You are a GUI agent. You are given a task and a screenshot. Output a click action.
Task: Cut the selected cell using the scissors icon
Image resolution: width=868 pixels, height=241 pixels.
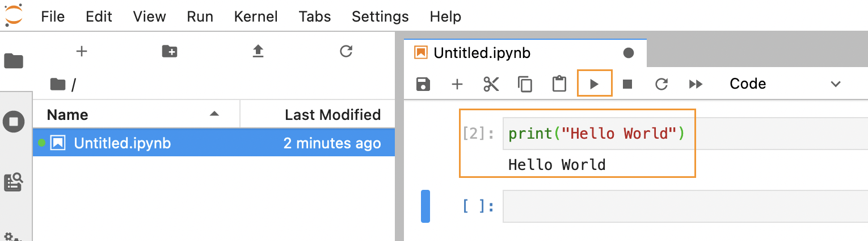(491, 84)
